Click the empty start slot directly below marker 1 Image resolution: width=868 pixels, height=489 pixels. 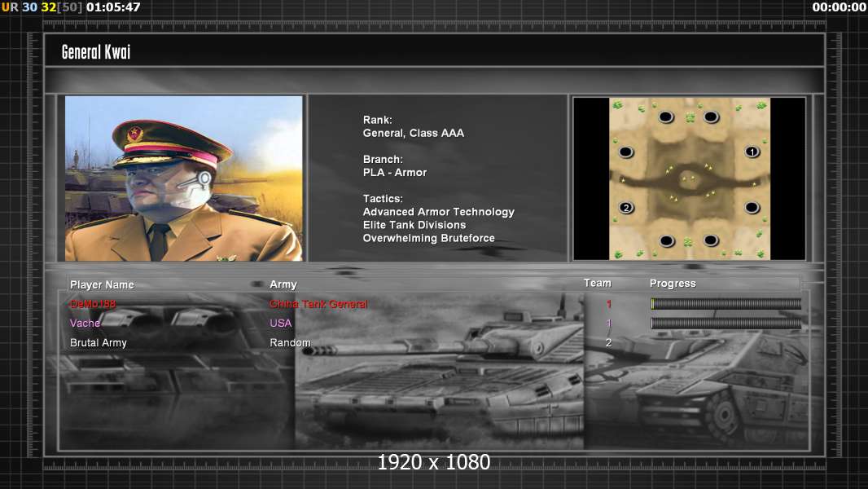pos(752,208)
